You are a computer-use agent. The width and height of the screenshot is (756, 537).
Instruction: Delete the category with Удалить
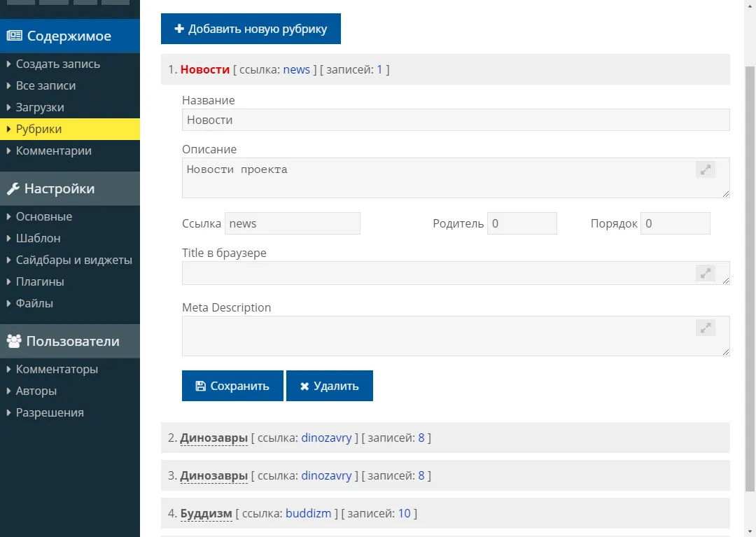click(x=330, y=386)
